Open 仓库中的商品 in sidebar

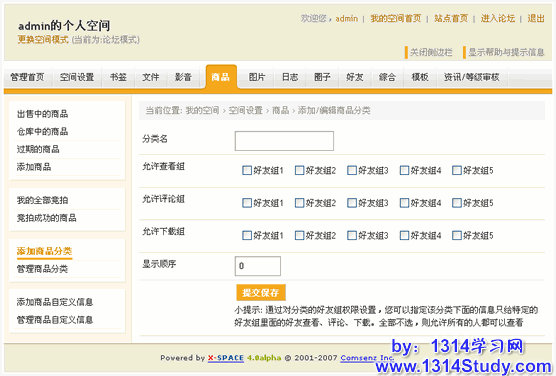pyautogui.click(x=43, y=132)
